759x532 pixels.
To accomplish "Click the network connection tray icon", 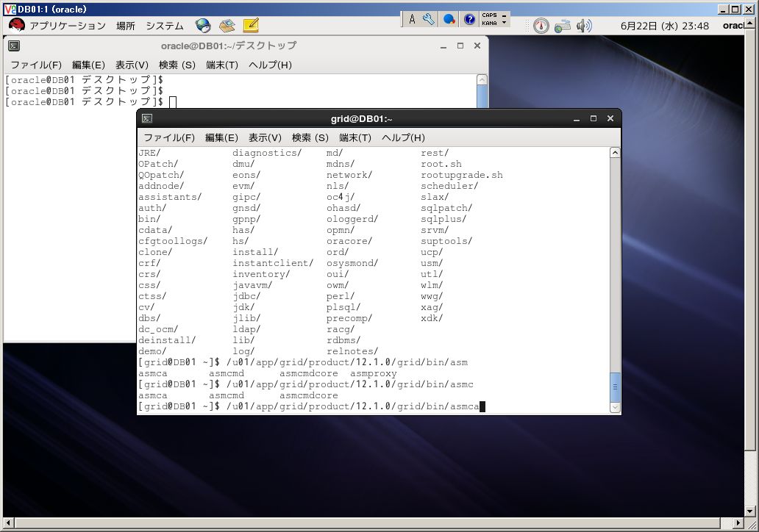I will 562,26.
